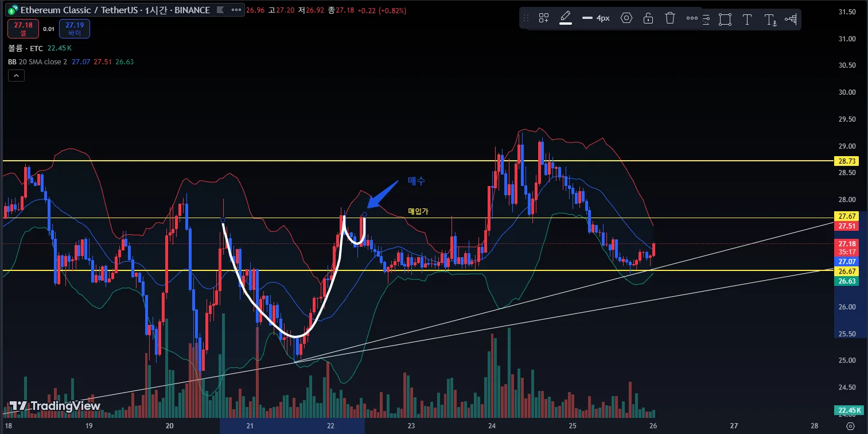Click the blue 27.07 Bollinger basis label
The height and width of the screenshot is (434, 868).
(846, 261)
